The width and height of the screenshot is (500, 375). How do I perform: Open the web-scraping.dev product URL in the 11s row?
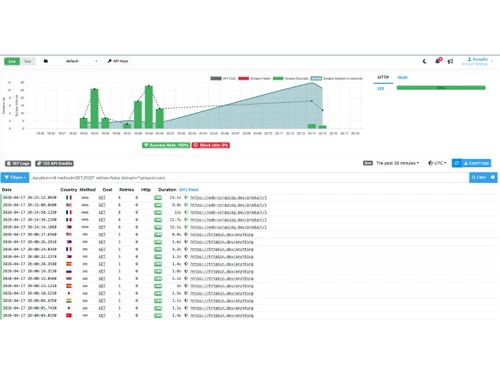[x=228, y=212]
